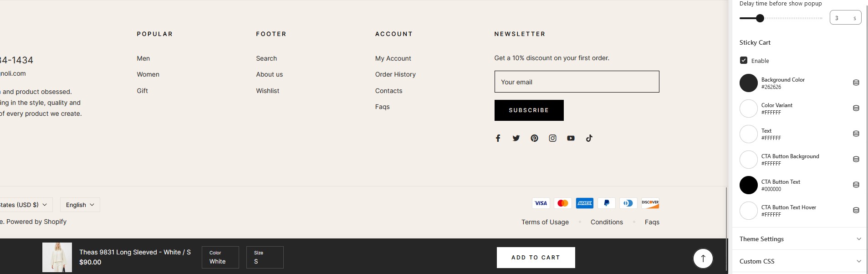Image resolution: width=868 pixels, height=274 pixels.
Task: Click the Your email input field
Action: click(577, 82)
